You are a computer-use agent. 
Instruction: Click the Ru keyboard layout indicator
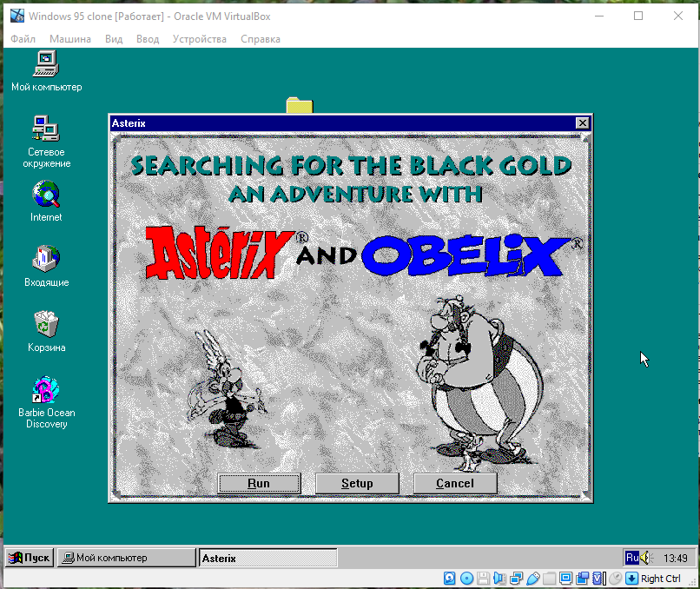[x=632, y=558]
